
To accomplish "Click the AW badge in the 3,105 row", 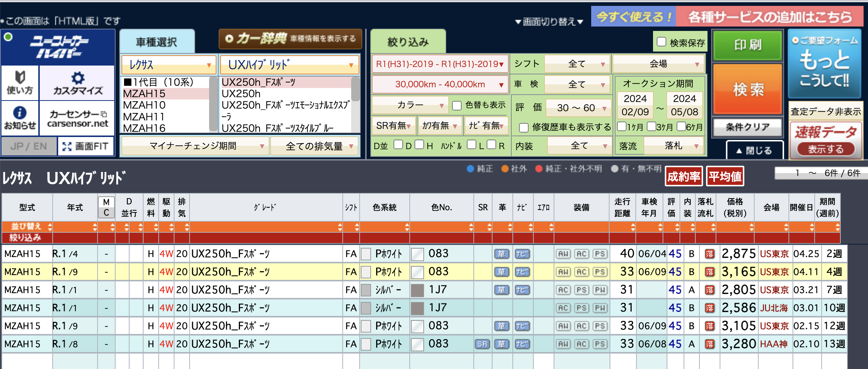I will tap(563, 326).
